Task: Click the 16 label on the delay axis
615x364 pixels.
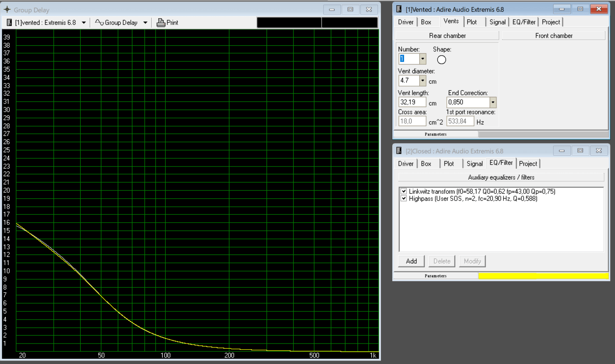Action: pos(6,222)
